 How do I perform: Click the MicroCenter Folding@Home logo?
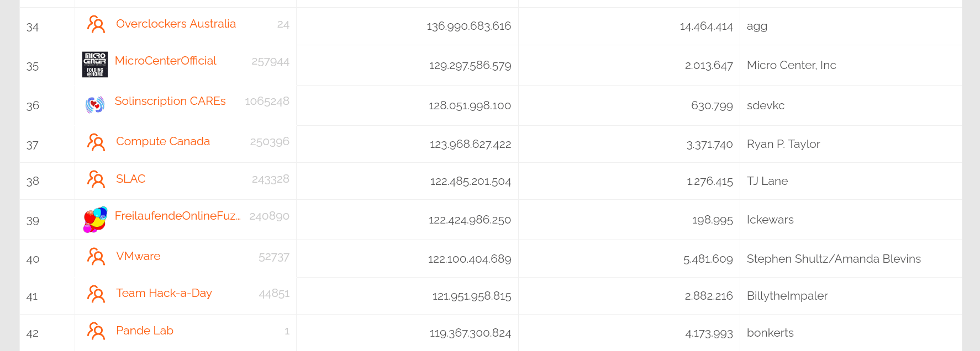point(95,65)
